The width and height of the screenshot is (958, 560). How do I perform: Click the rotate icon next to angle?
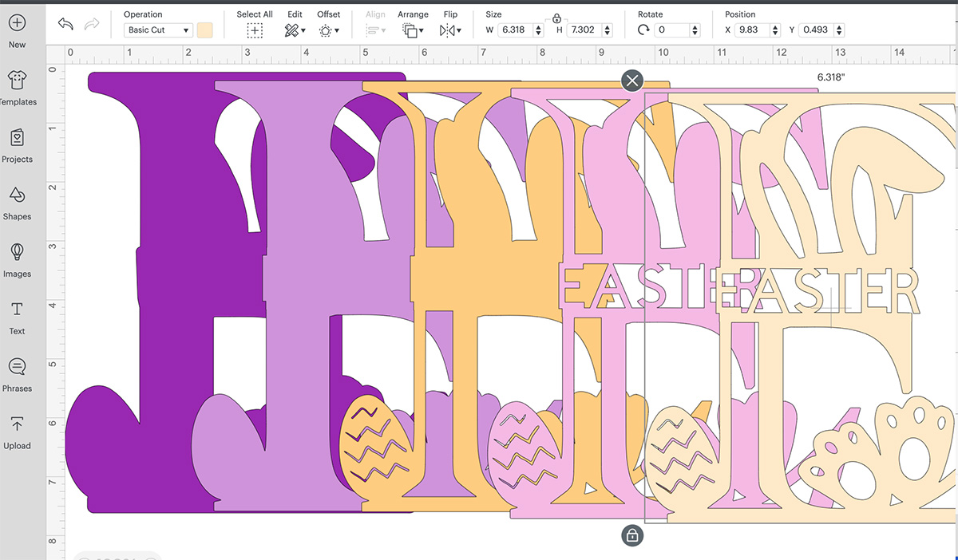pyautogui.click(x=643, y=30)
